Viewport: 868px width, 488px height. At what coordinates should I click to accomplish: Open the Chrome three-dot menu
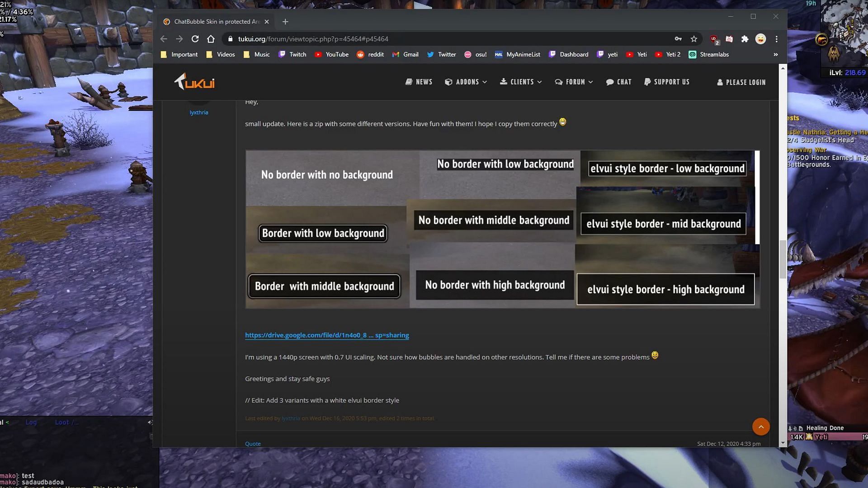(x=777, y=39)
